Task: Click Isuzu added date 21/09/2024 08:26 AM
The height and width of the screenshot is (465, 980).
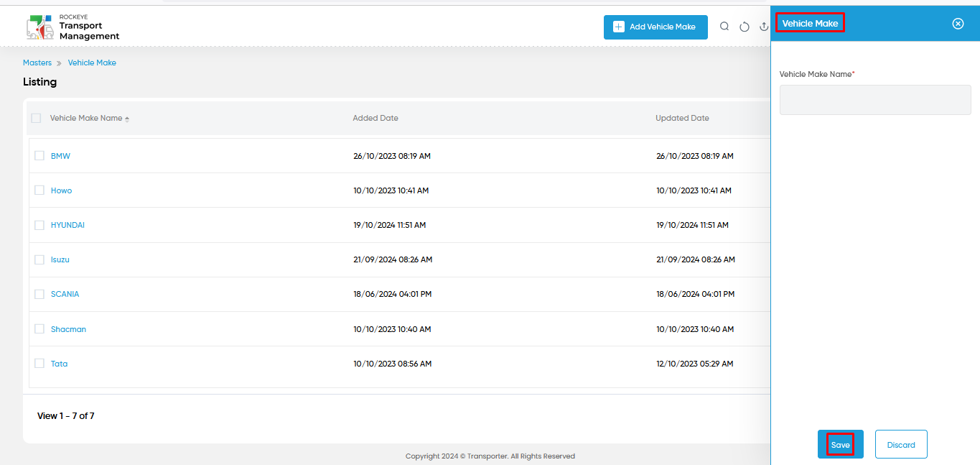Action: 393,259
